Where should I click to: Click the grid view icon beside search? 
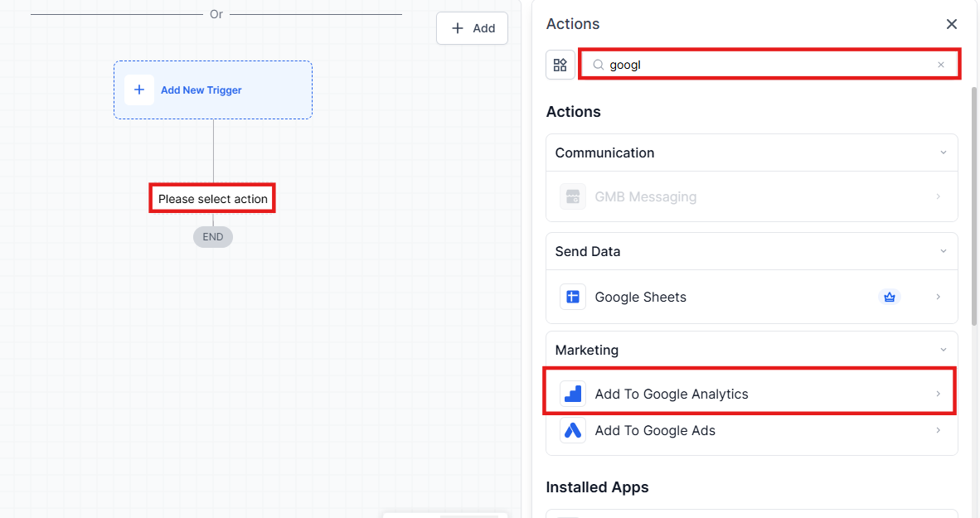(560, 65)
